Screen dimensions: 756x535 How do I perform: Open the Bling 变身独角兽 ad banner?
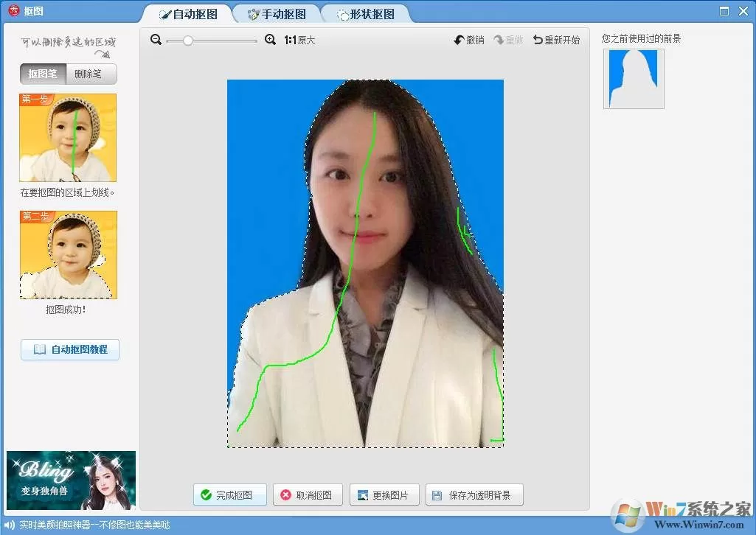tap(71, 480)
